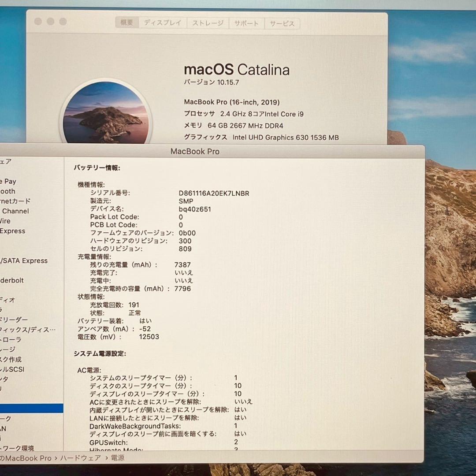Click the yellow minimize button of About window

tap(50, 22)
